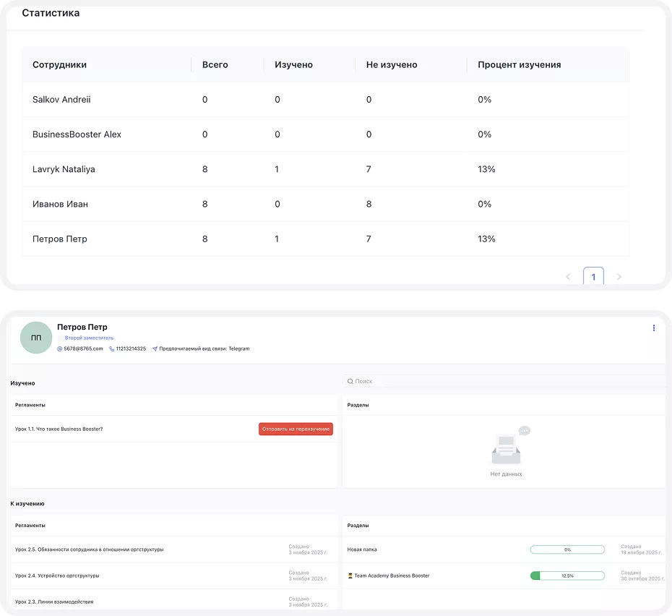Click the Отправить на переизучение button
672x616 pixels.
point(296,429)
